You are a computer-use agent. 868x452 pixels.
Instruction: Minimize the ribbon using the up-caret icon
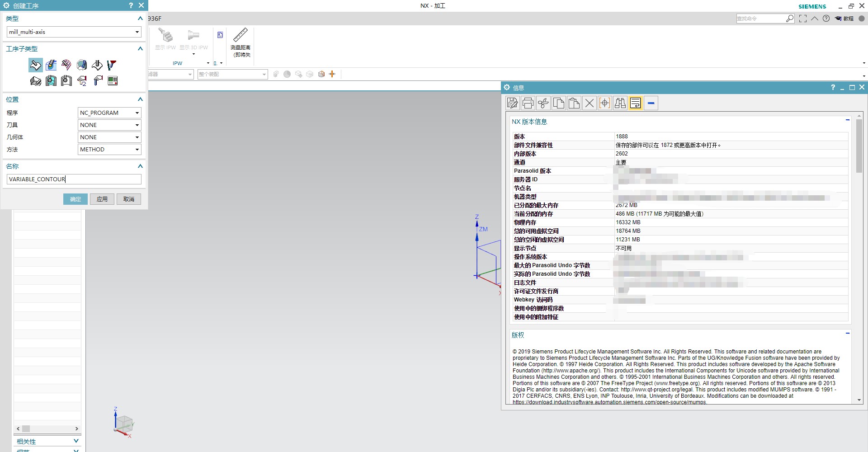[815, 19]
